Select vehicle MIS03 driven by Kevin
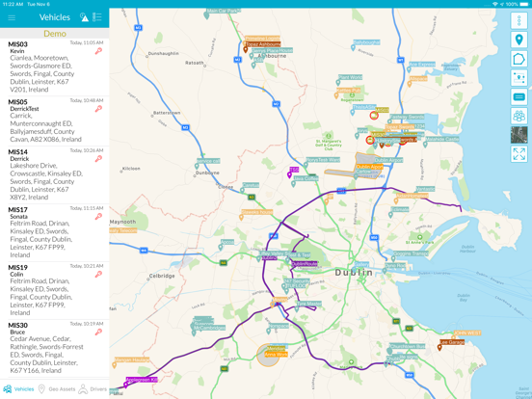 (x=55, y=67)
